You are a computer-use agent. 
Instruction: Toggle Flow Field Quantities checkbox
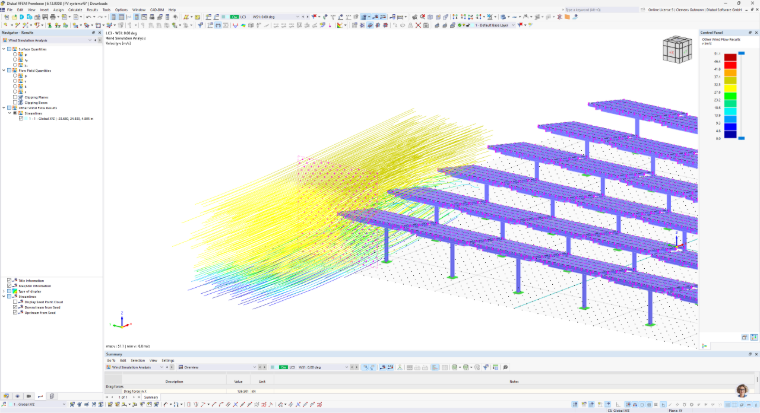[9, 71]
